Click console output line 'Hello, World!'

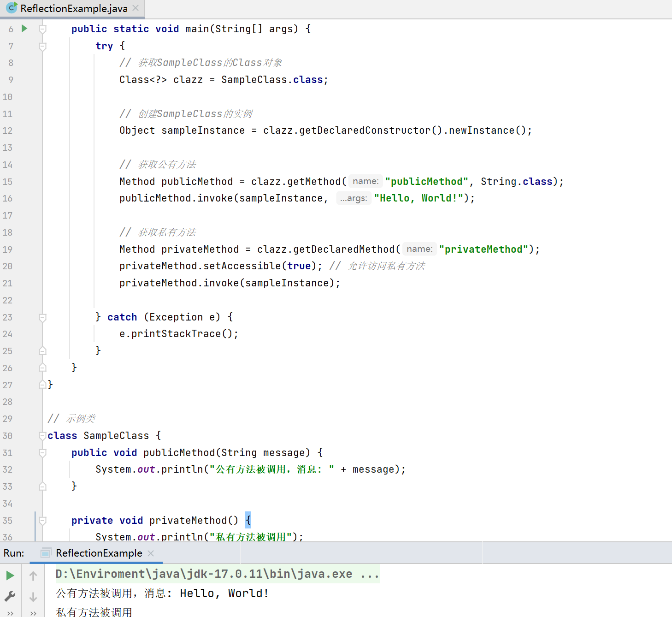point(162,593)
